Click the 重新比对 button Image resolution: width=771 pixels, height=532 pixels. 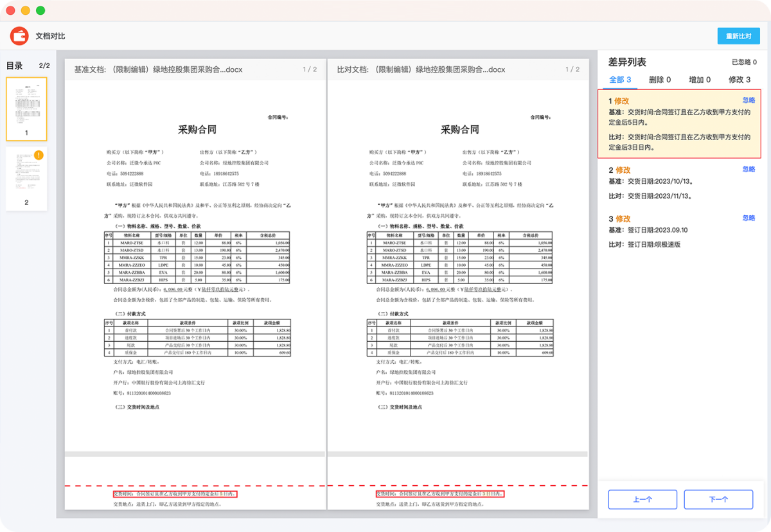(x=738, y=36)
